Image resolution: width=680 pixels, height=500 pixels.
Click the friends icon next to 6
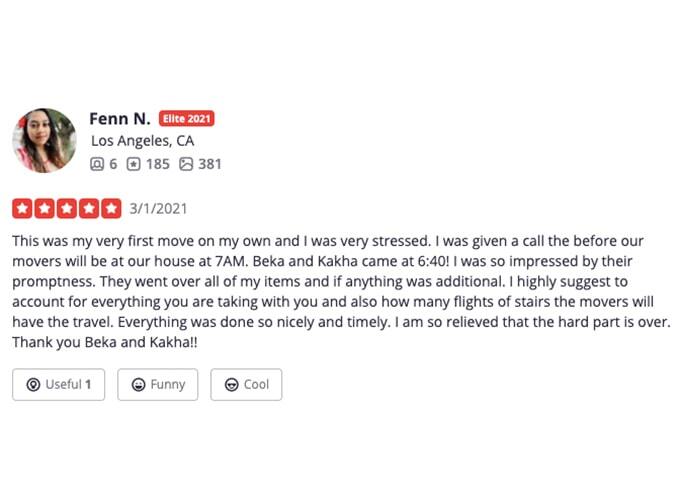click(x=97, y=164)
